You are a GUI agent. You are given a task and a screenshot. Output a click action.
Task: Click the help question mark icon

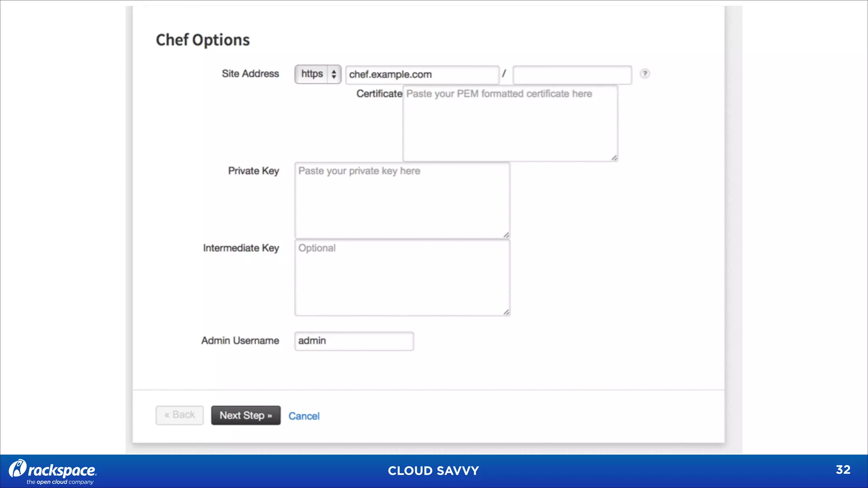pyautogui.click(x=645, y=74)
